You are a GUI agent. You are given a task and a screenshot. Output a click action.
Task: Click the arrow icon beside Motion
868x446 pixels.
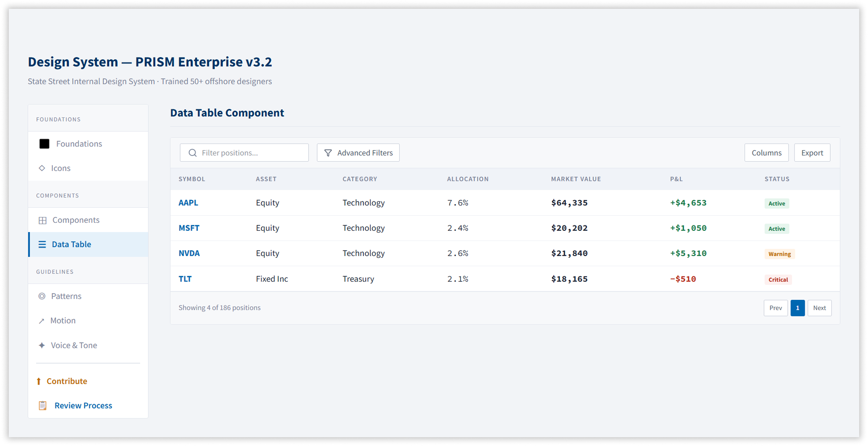click(42, 321)
